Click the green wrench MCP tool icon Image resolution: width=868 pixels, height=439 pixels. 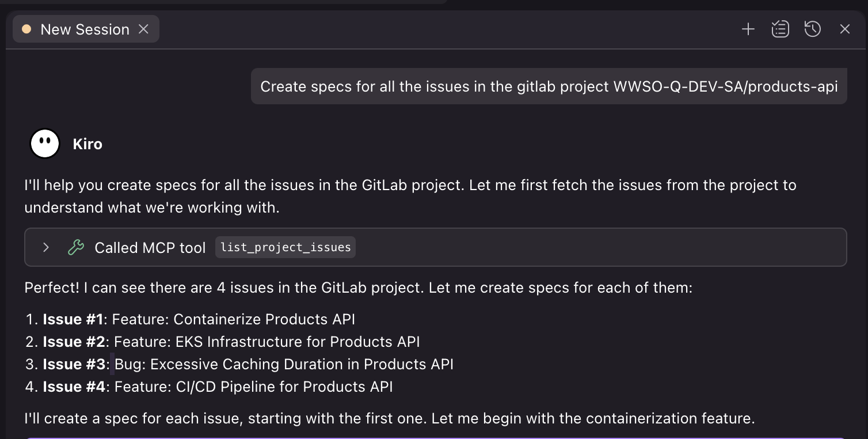(x=75, y=247)
